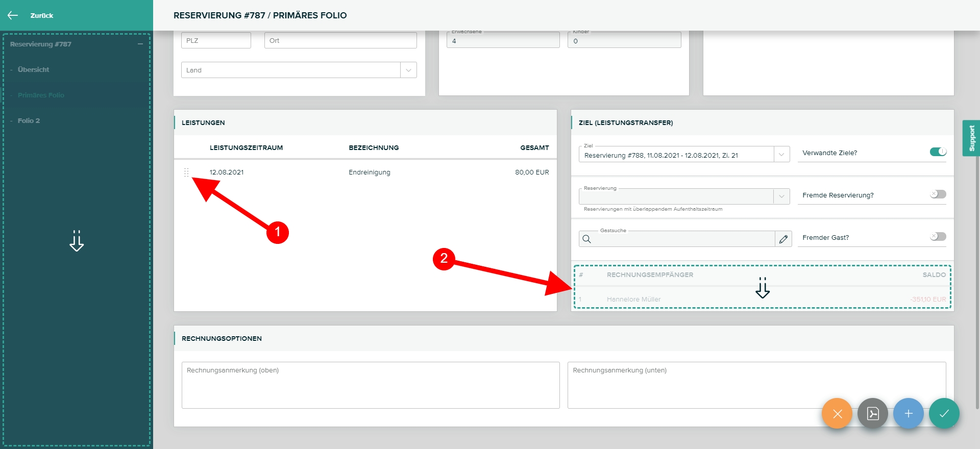Click the back arrow icon

13,15
